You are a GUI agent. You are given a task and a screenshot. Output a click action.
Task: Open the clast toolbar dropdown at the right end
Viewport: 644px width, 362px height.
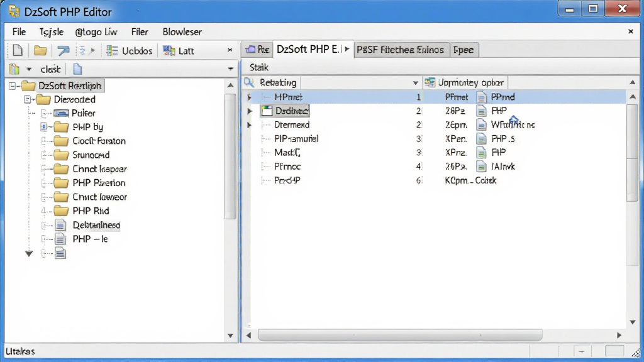(x=230, y=69)
